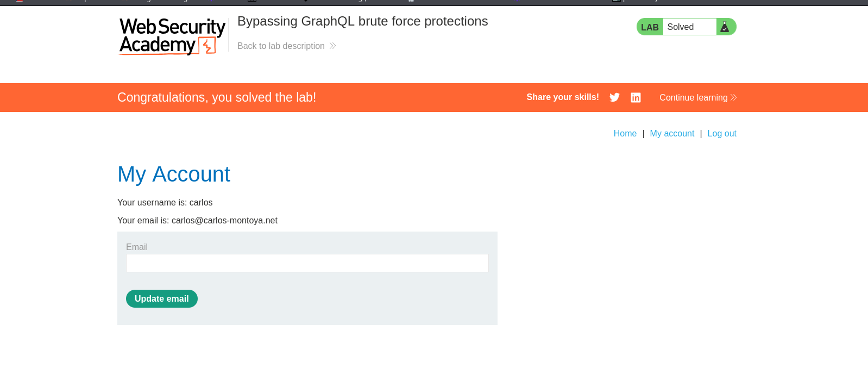Viewport: 868px width, 368px height.
Task: Click the green LAB badge label
Action: [650, 27]
